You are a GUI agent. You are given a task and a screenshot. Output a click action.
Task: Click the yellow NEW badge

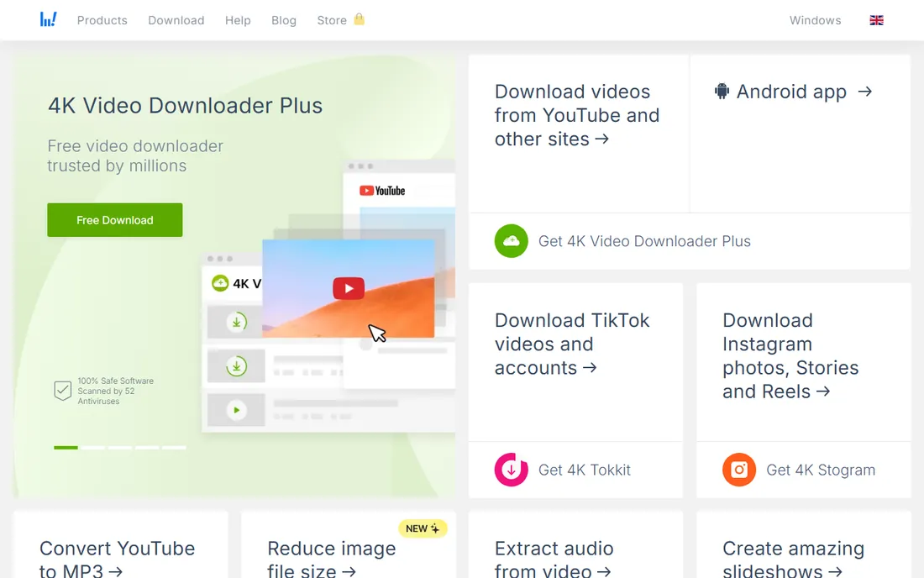pyautogui.click(x=423, y=528)
